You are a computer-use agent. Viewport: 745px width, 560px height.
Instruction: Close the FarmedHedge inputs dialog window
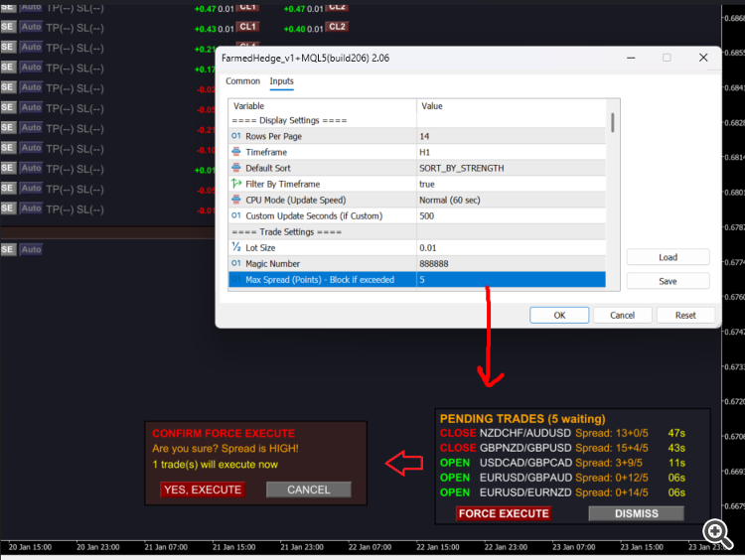(x=703, y=58)
